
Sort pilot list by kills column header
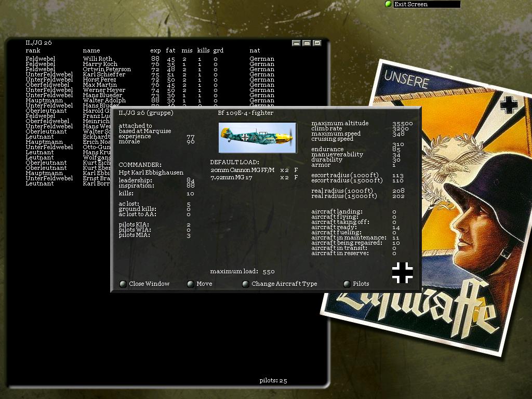[x=203, y=50]
